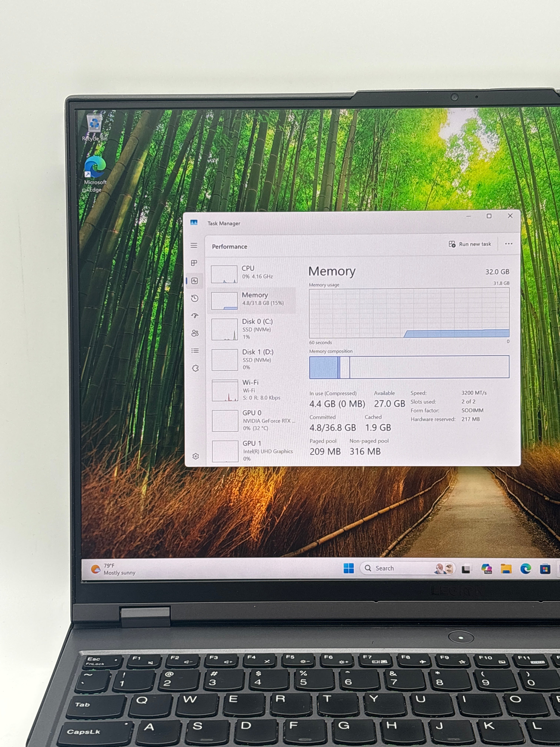Select the Disk 1 (D:) entry
This screenshot has height=747, width=560.
(252, 360)
